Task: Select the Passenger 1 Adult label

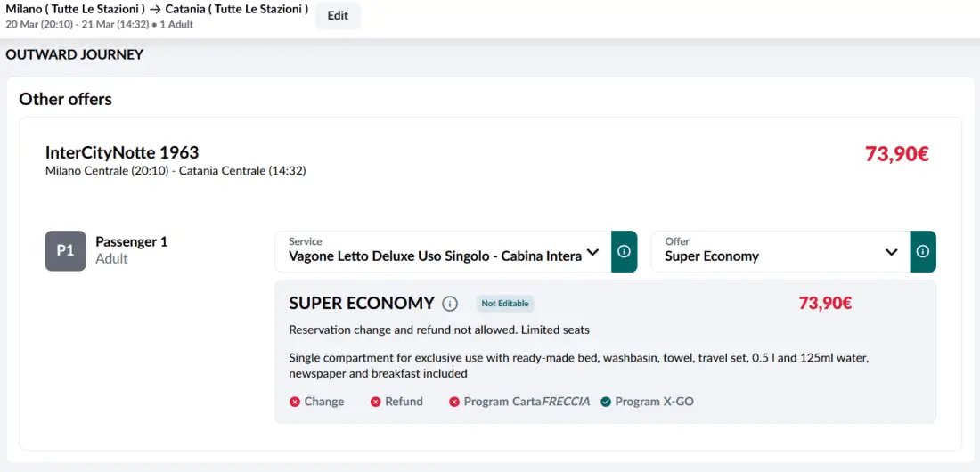Action: (131, 250)
